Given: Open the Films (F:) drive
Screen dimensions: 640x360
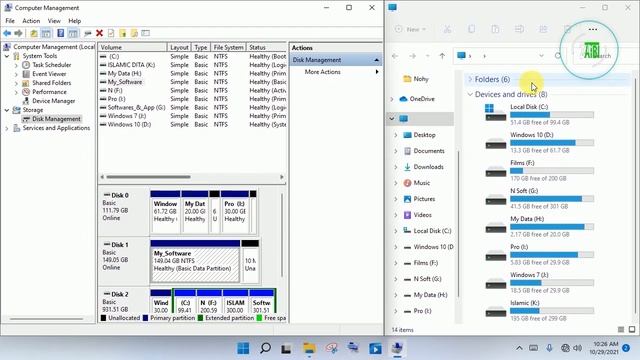Looking at the screenshot, I should click(539, 170).
